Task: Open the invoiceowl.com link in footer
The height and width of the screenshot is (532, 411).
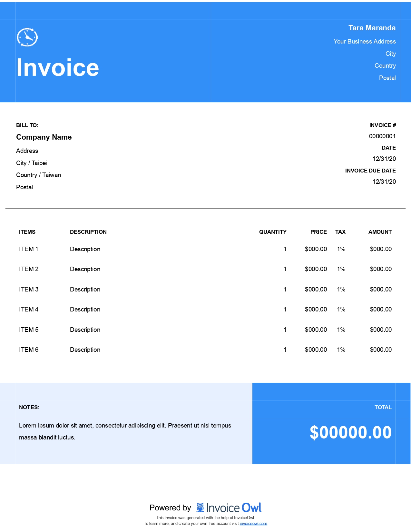Action: (x=253, y=523)
